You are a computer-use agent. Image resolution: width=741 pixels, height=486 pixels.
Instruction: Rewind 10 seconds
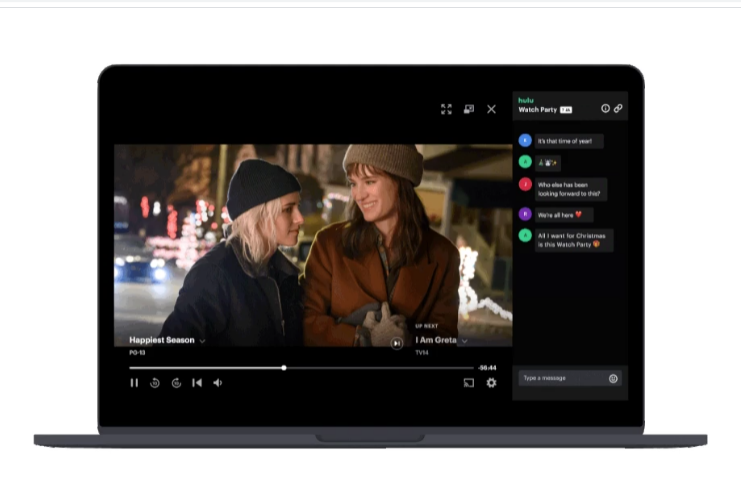point(155,383)
